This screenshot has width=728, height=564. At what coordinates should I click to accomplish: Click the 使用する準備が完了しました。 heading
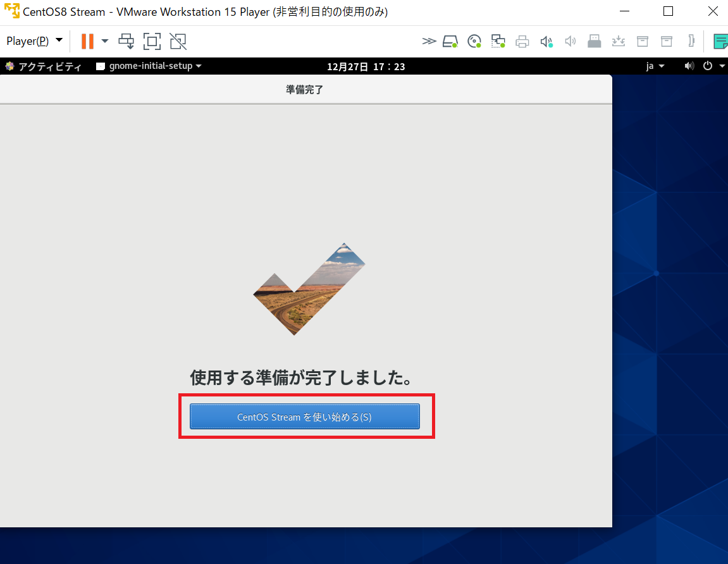301,377
